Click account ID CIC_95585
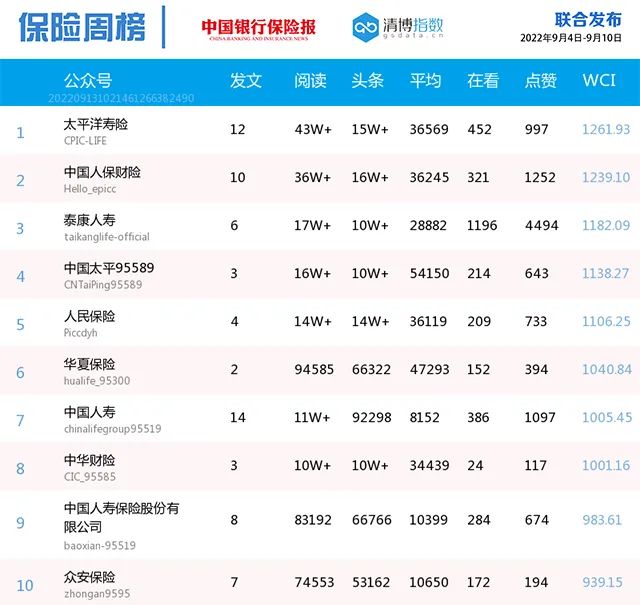 coord(89,477)
